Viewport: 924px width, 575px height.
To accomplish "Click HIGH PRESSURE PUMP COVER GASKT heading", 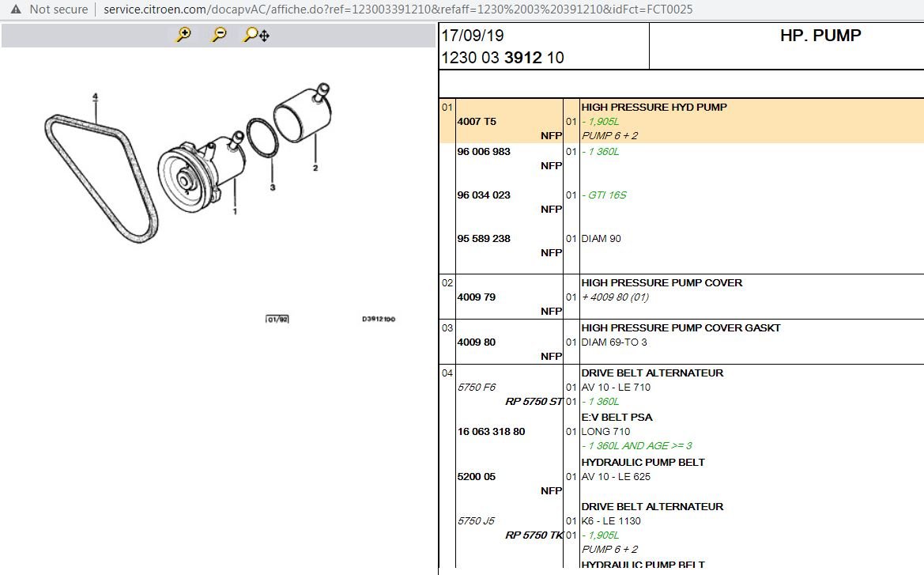I will pyautogui.click(x=681, y=328).
